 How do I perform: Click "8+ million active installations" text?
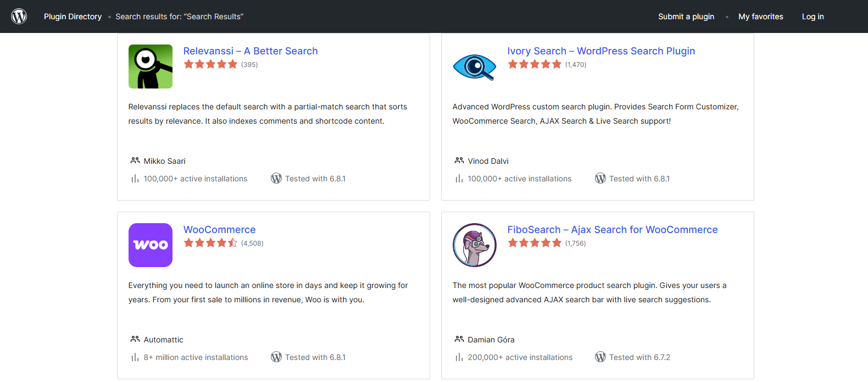pos(196,357)
